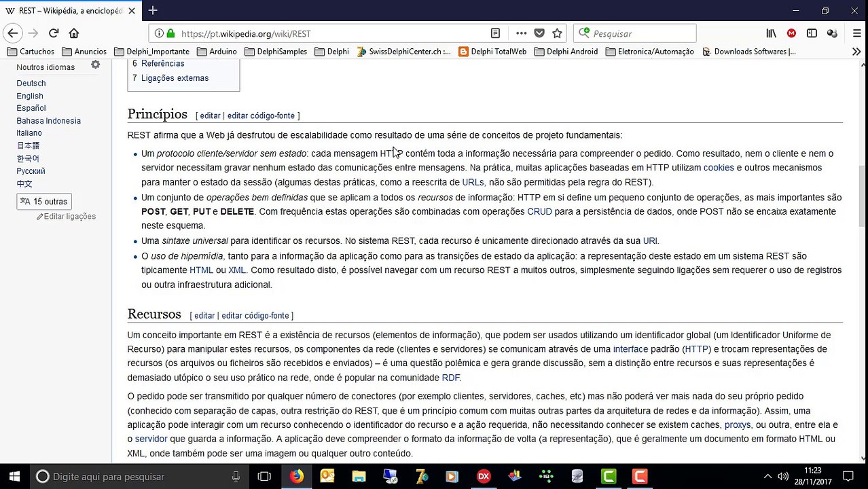This screenshot has width=868, height=489.
Task: Switch article language to Bahasa Indonesia
Action: pos(49,121)
